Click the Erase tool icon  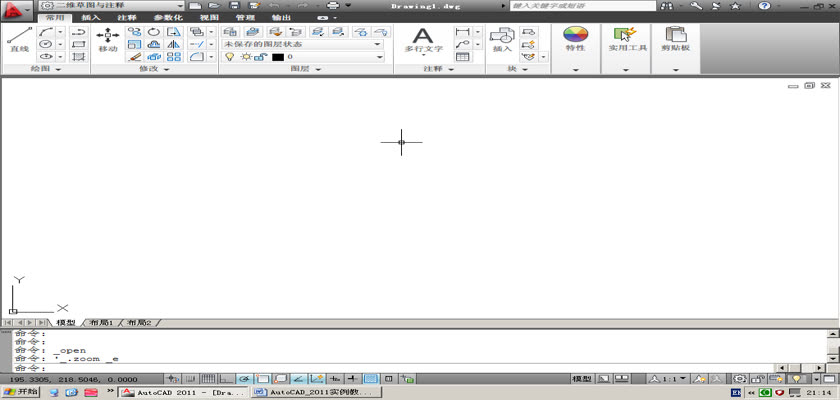click(134, 56)
